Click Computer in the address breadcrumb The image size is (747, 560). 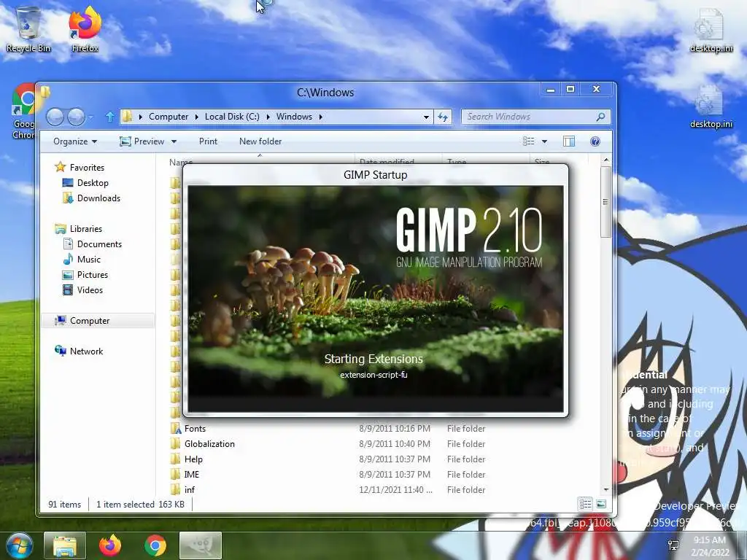[169, 117]
